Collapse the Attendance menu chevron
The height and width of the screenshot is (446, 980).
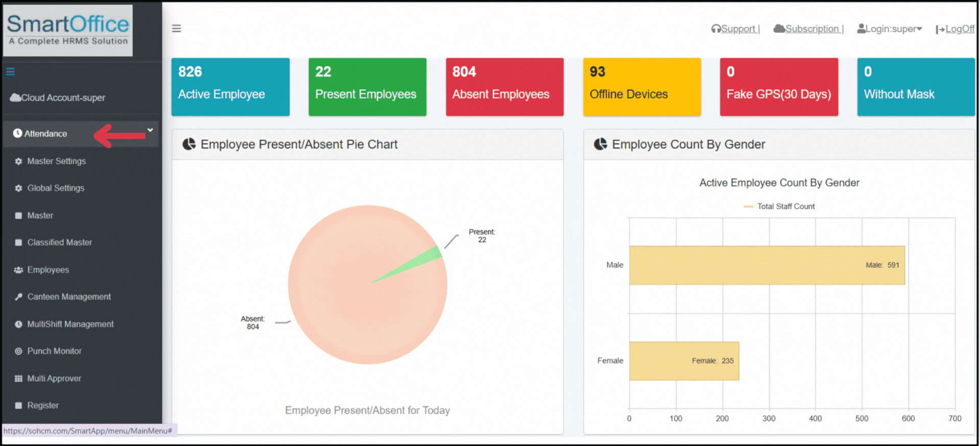tap(150, 130)
